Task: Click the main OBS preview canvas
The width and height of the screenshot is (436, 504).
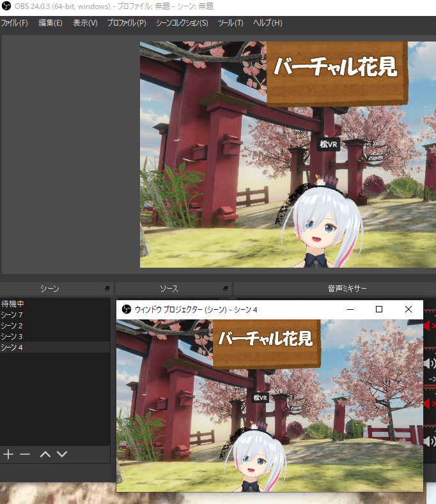Action: click(288, 155)
